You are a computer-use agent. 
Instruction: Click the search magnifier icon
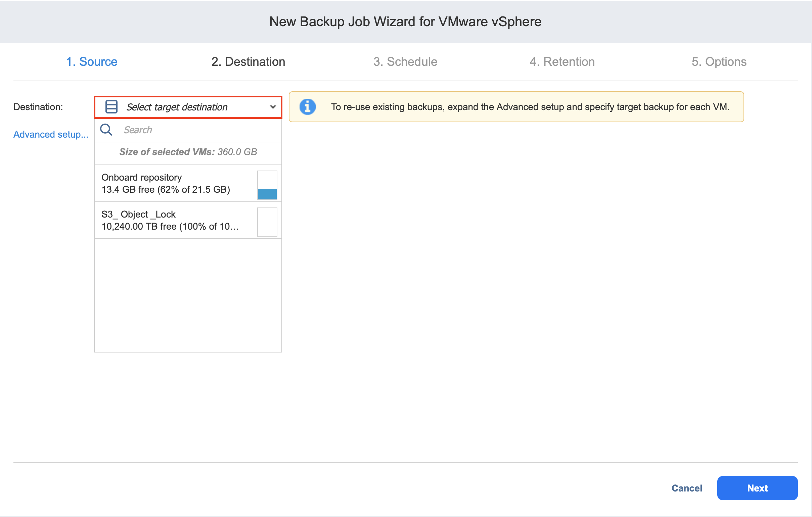106,130
